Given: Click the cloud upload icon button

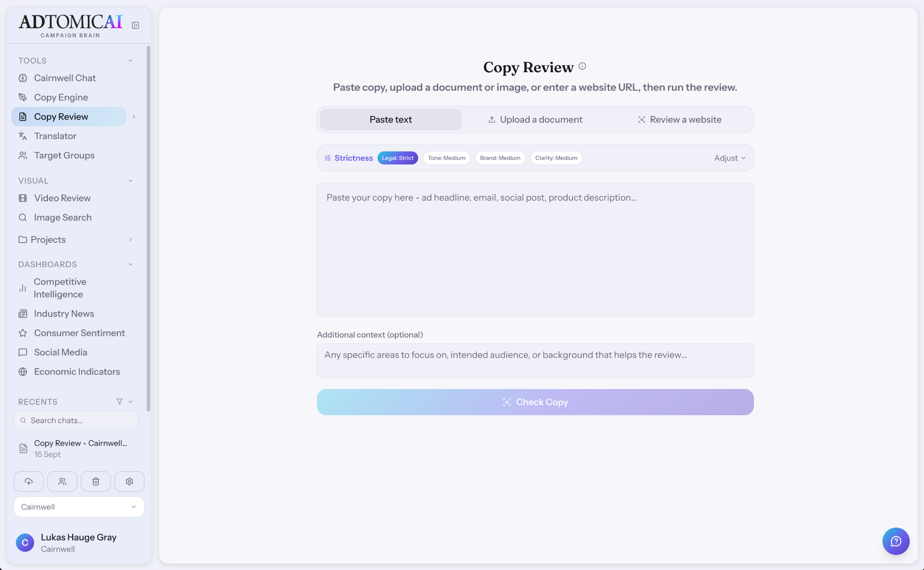Looking at the screenshot, I should click(x=29, y=482).
